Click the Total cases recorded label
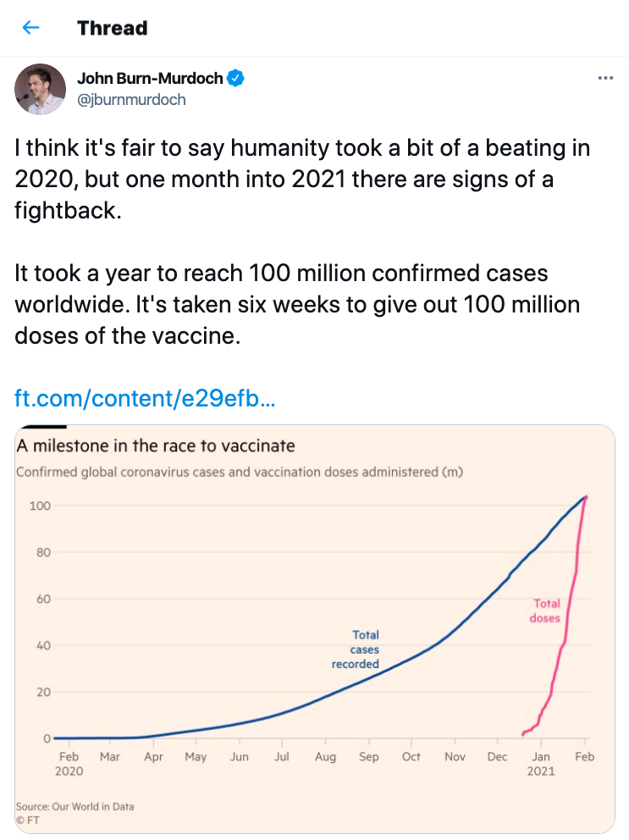This screenshot has width=629, height=840. click(x=356, y=649)
